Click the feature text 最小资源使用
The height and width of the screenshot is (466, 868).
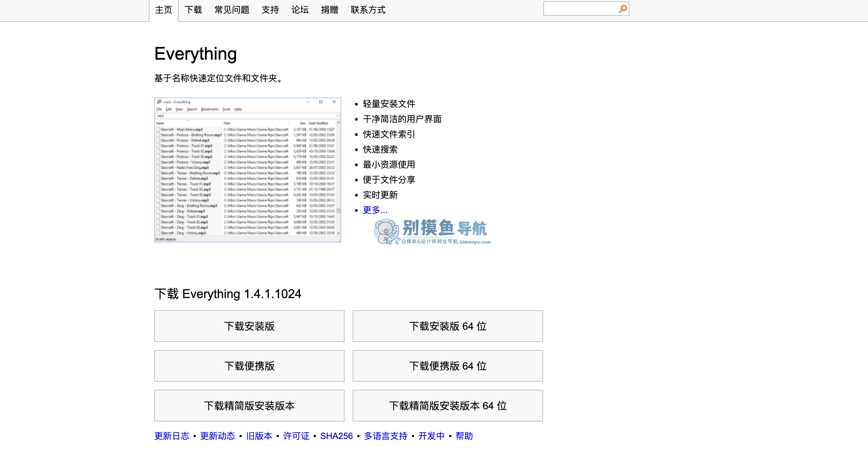[389, 165]
